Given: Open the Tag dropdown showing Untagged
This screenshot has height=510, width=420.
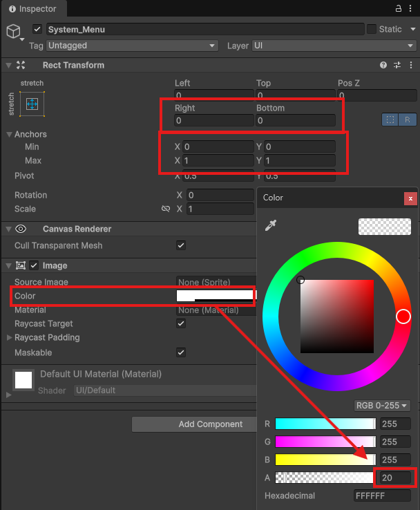Looking at the screenshot, I should point(132,46).
